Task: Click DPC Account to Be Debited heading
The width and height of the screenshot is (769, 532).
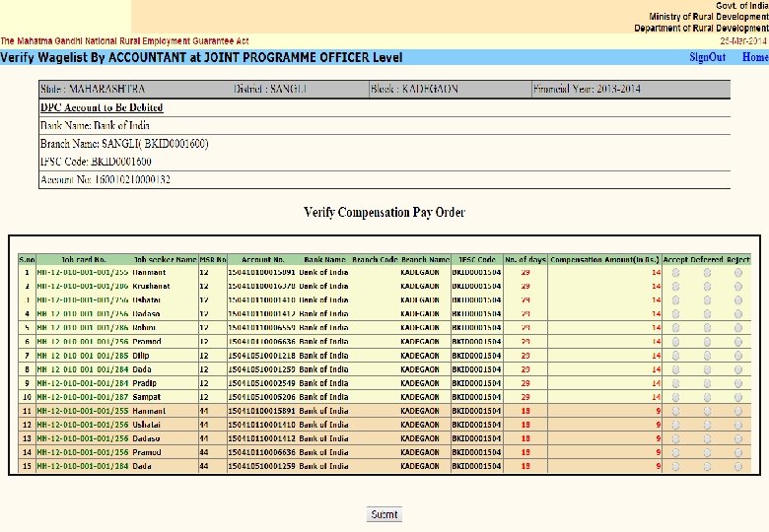Action: (x=102, y=107)
